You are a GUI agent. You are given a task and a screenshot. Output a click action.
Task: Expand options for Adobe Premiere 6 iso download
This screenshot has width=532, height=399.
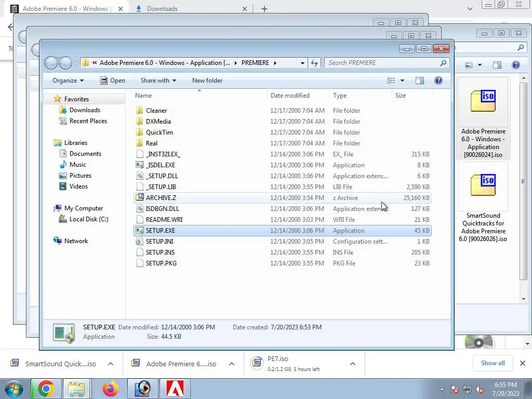[x=232, y=364]
